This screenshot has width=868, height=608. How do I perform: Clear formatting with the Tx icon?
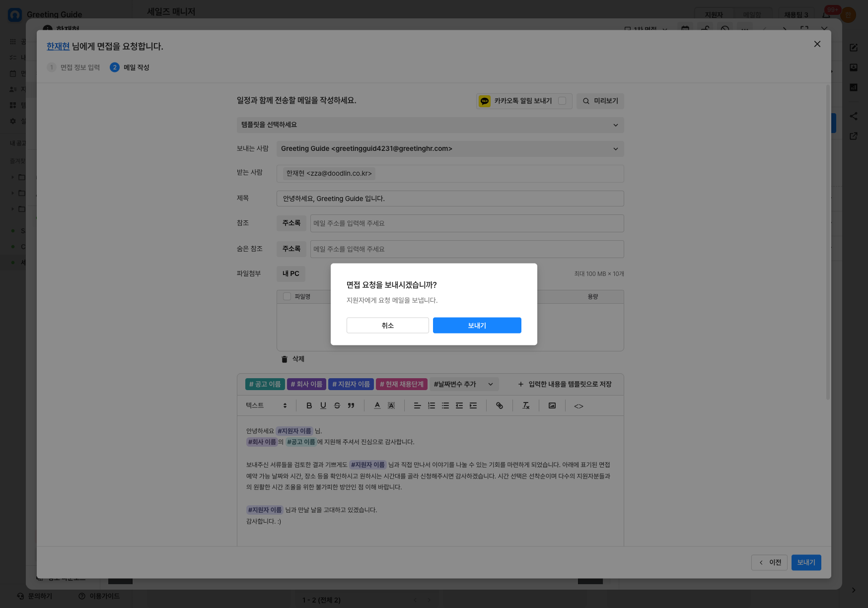526,405
